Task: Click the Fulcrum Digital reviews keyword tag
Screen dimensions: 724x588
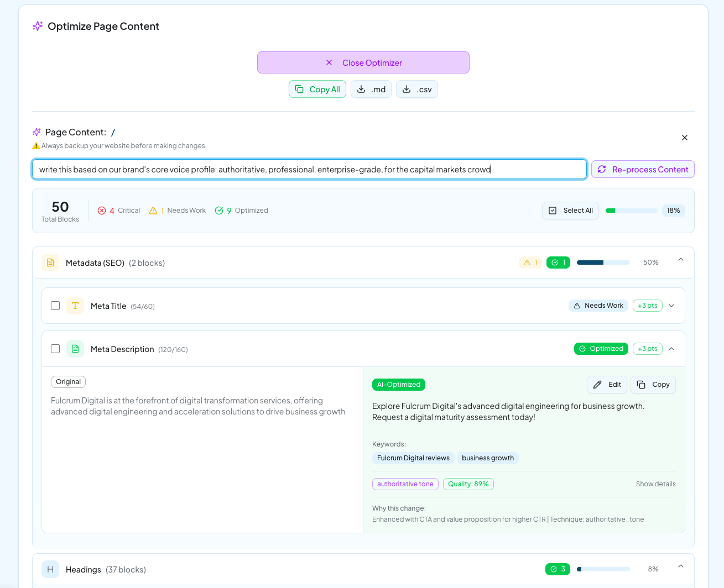Action: [413, 458]
